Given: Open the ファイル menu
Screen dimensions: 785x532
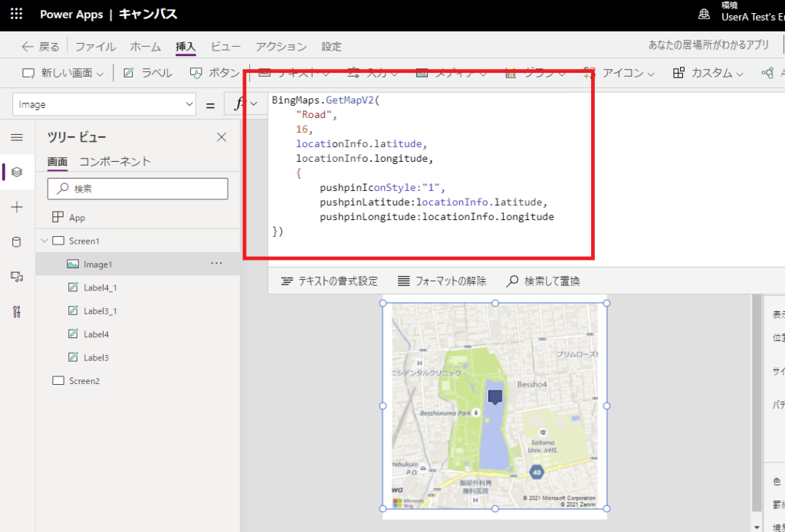Looking at the screenshot, I should [95, 47].
